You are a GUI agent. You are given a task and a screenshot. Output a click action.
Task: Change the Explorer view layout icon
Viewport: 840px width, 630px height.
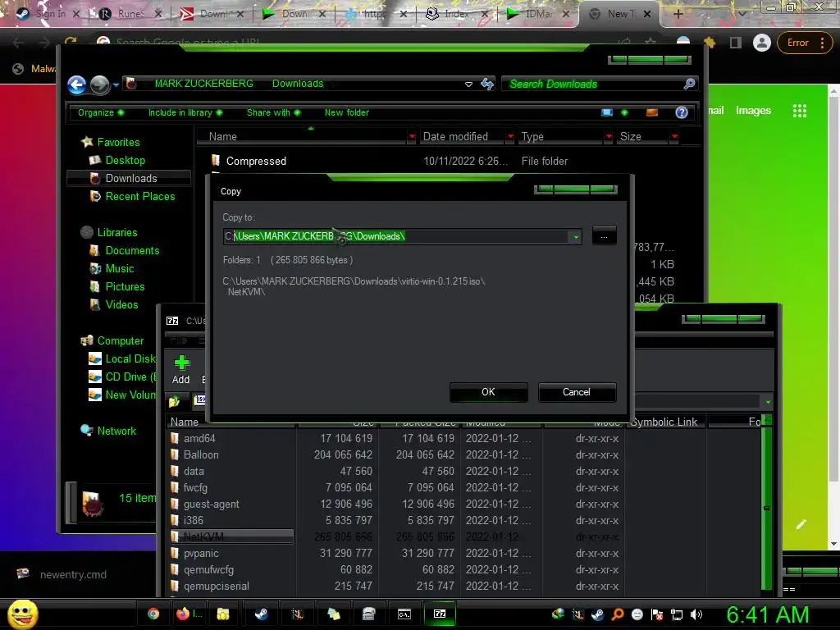pos(606,112)
